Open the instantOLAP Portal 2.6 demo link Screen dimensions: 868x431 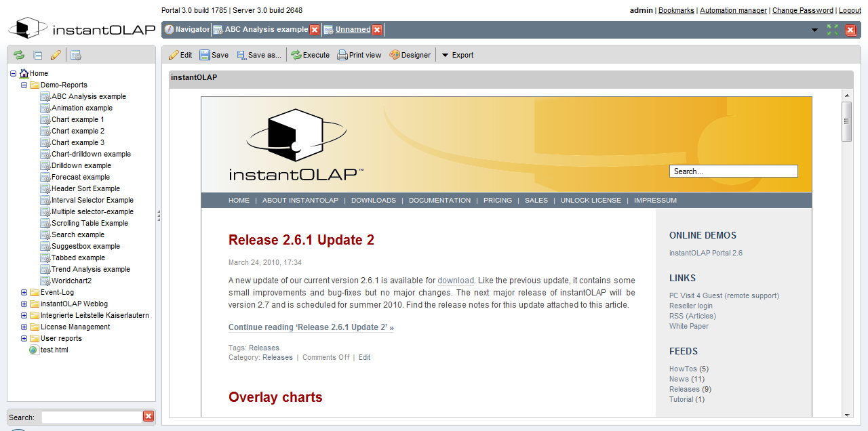coord(706,253)
